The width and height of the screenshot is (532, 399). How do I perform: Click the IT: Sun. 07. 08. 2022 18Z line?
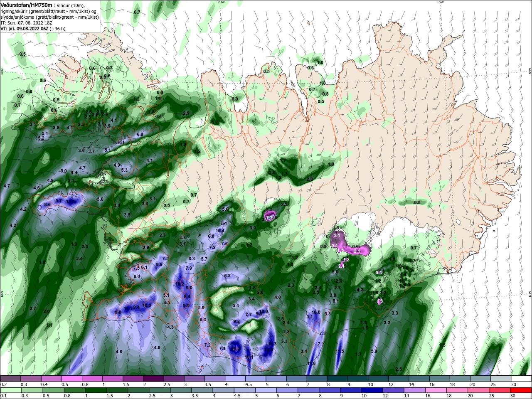(26, 23)
